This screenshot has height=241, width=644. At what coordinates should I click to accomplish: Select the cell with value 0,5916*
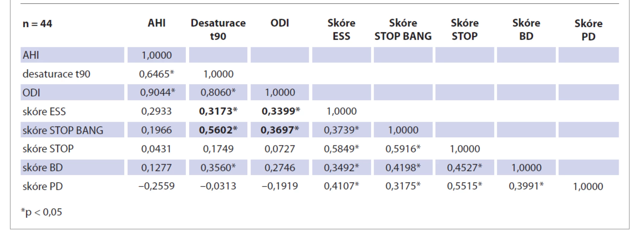click(403, 149)
